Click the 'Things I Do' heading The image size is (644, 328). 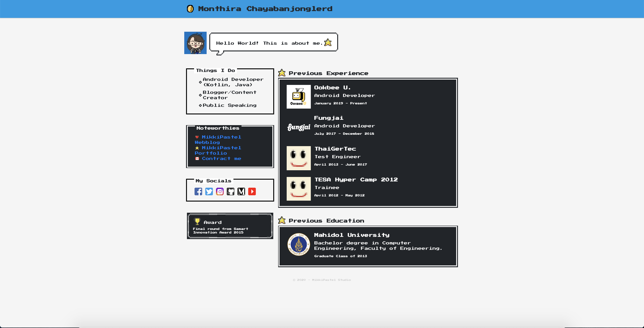pos(216,70)
